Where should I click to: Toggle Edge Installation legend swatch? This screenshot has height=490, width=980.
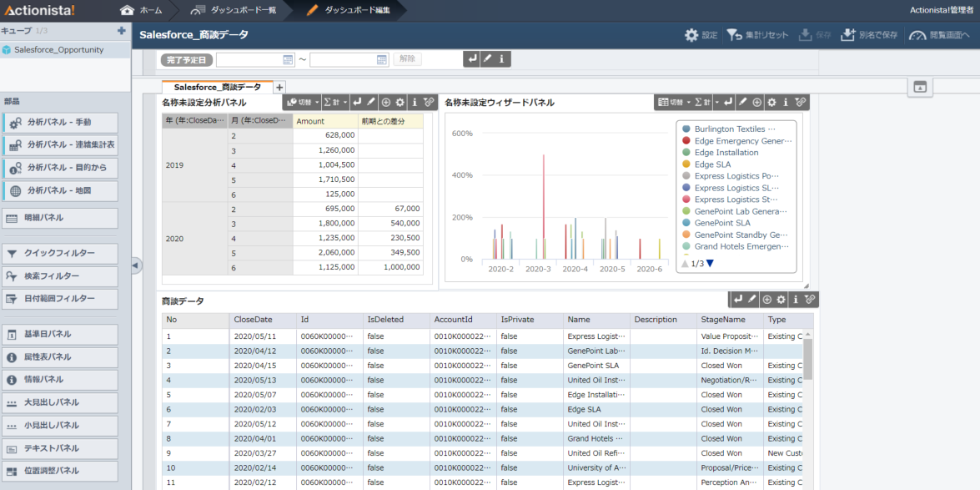click(x=686, y=152)
